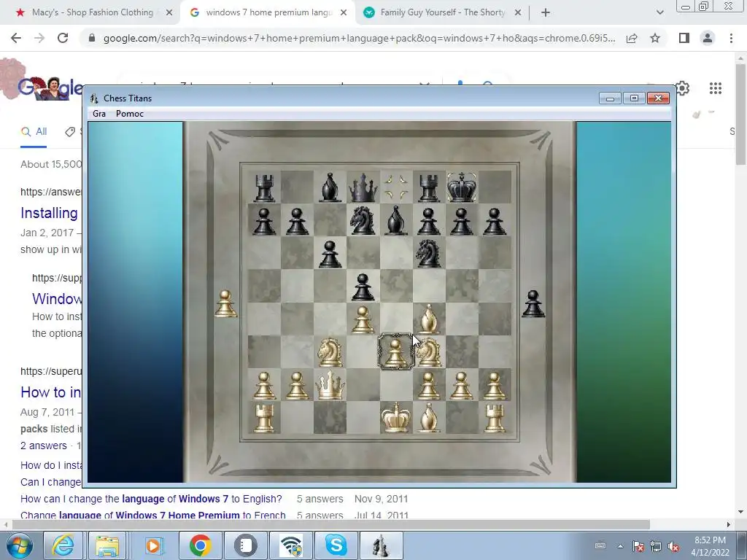This screenshot has width=747, height=560.
Task: Open 'Can I change' related question link
Action: point(51,482)
